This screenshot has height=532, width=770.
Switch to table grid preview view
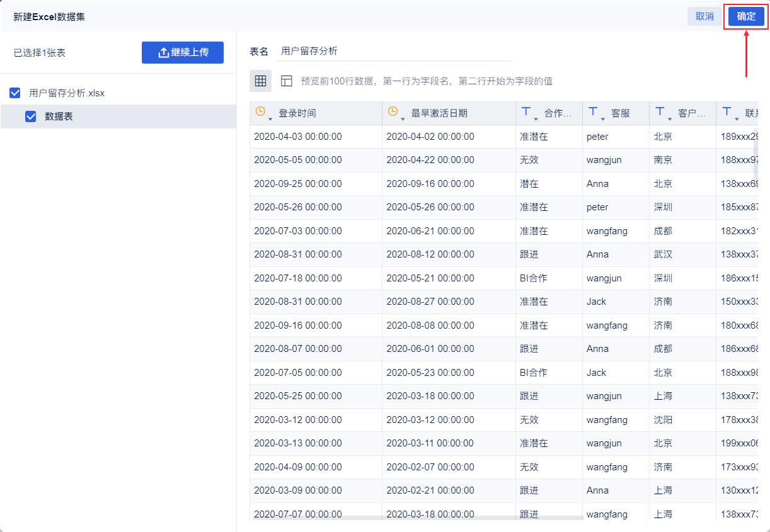tap(260, 81)
